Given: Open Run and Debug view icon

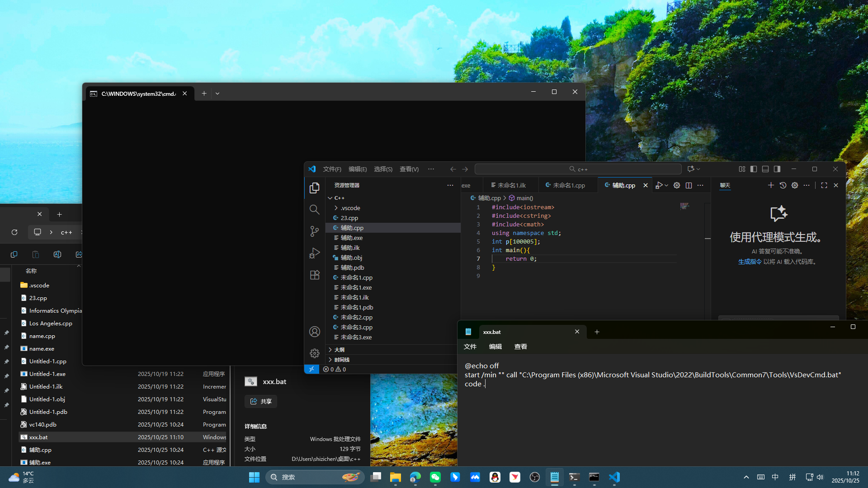Looking at the screenshot, I should [x=314, y=253].
